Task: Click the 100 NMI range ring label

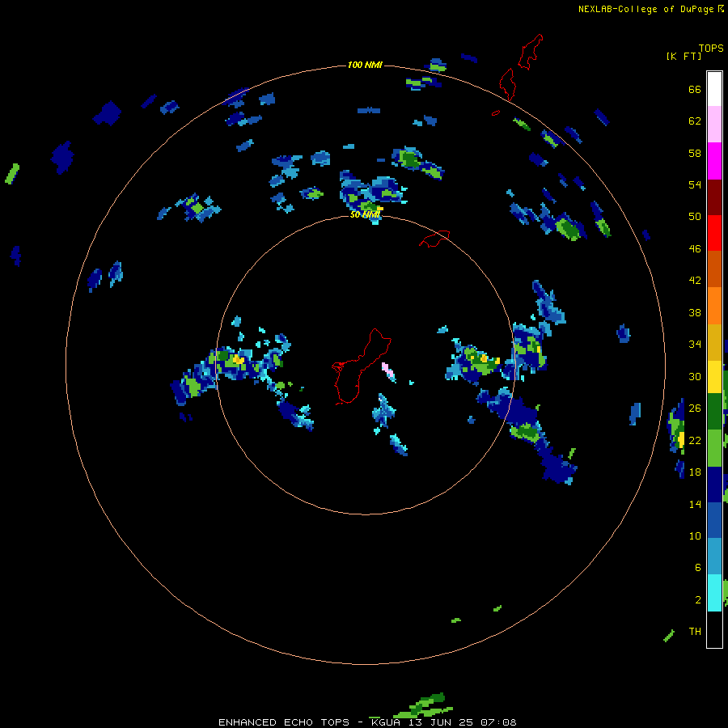Action: coord(365,65)
